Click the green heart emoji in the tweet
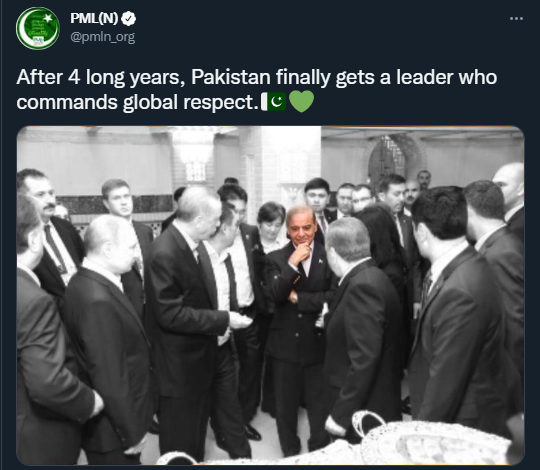The width and height of the screenshot is (540, 470). pyautogui.click(x=301, y=102)
